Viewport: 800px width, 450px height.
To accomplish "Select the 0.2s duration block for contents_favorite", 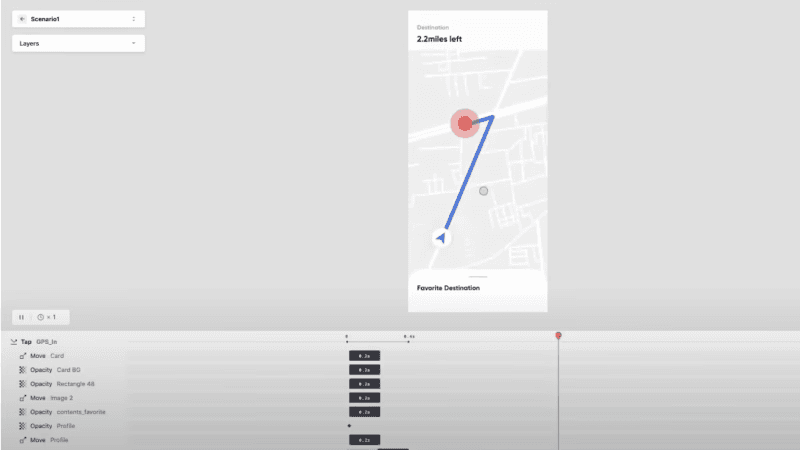I will point(364,412).
